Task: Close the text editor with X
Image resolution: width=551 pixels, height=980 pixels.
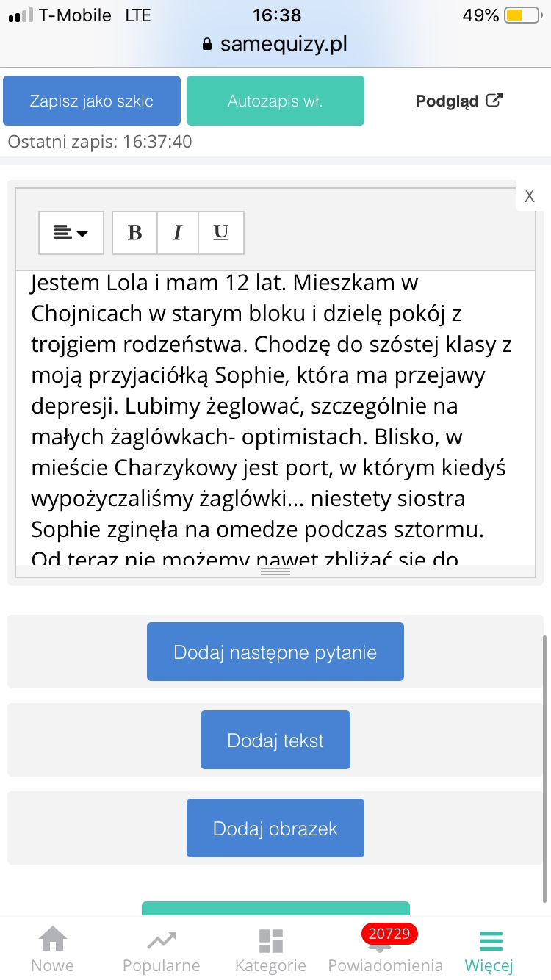Action: [x=530, y=196]
